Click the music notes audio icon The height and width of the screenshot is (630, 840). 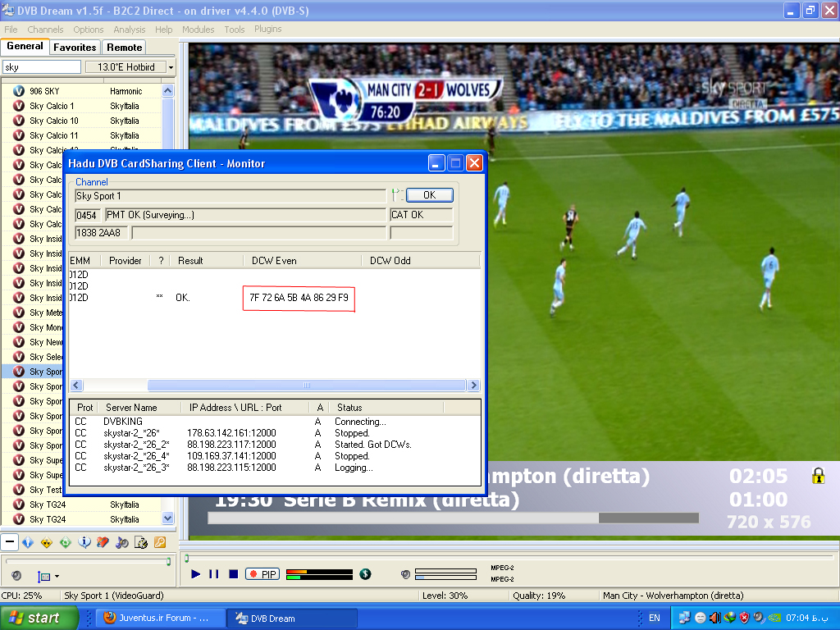[122, 543]
